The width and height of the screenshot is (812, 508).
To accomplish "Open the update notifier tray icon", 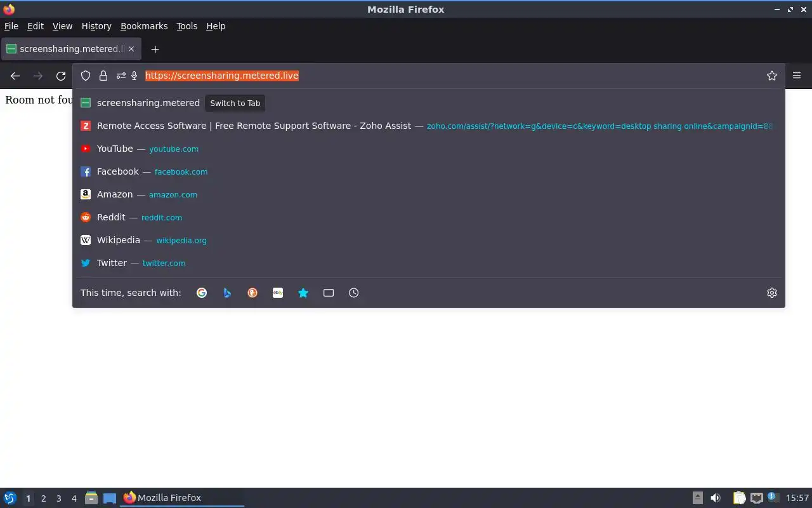I will [773, 497].
